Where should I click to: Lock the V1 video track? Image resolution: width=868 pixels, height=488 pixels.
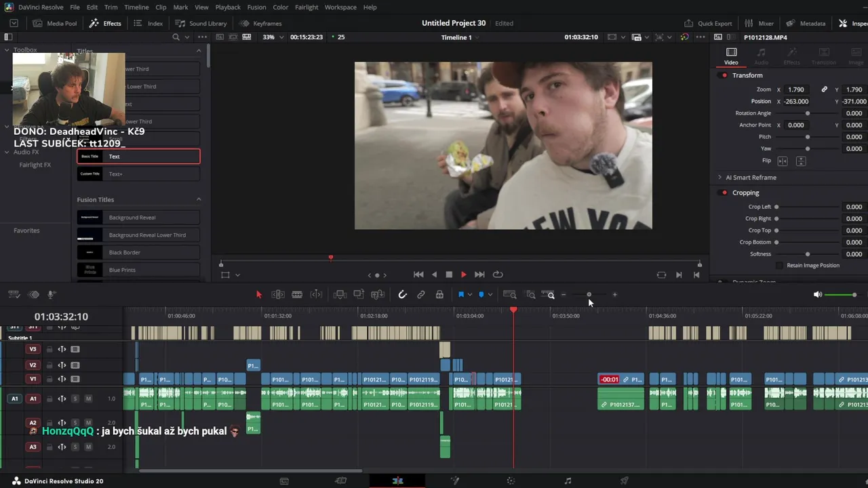(50, 380)
